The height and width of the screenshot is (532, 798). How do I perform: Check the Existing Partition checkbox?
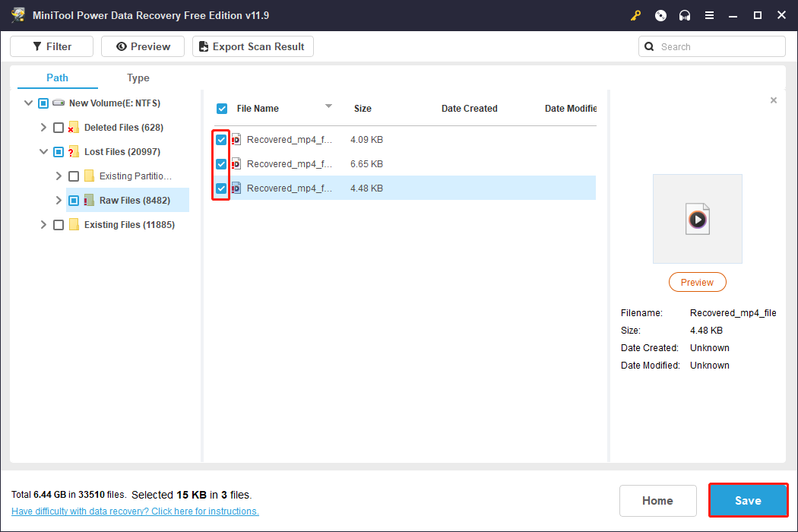click(x=74, y=176)
